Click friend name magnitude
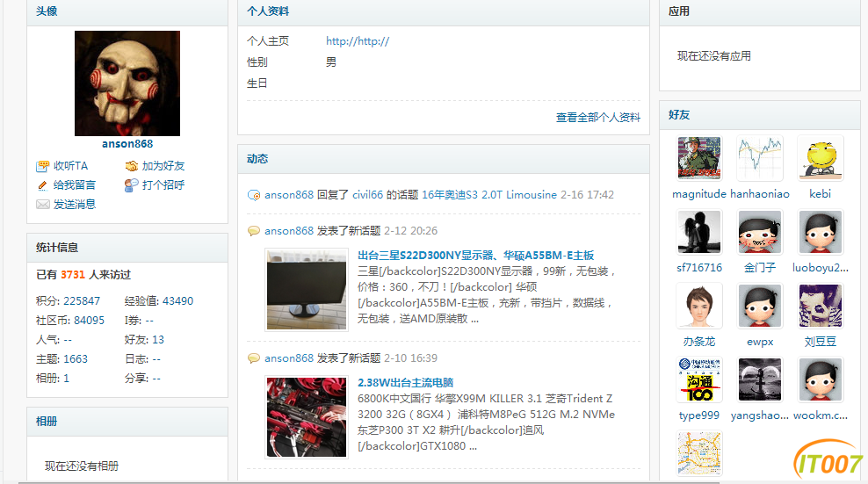Screen dimensions: 868x484 pos(699,194)
